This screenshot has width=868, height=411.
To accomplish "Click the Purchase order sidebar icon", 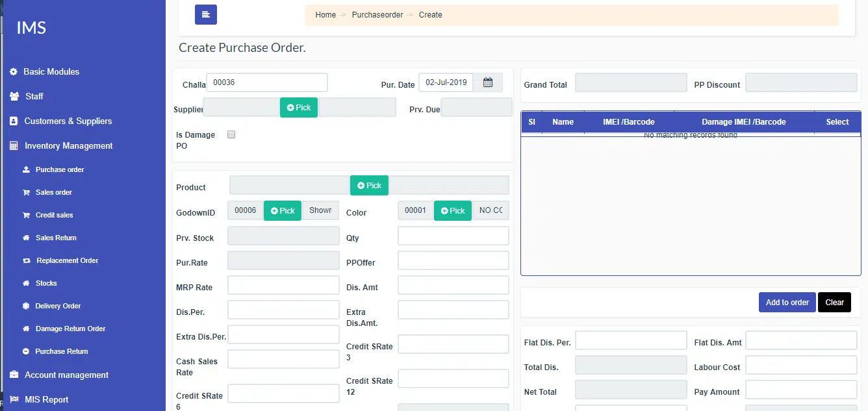I will tap(26, 170).
